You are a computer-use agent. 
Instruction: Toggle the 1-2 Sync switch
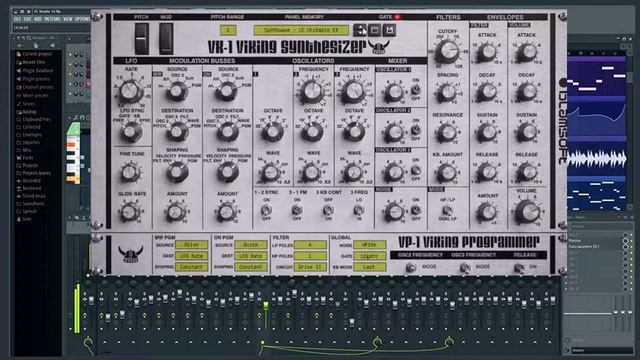(266, 210)
